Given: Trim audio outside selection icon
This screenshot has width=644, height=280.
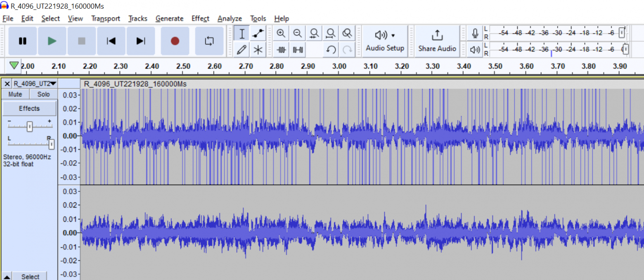Looking at the screenshot, I should pos(282,50).
